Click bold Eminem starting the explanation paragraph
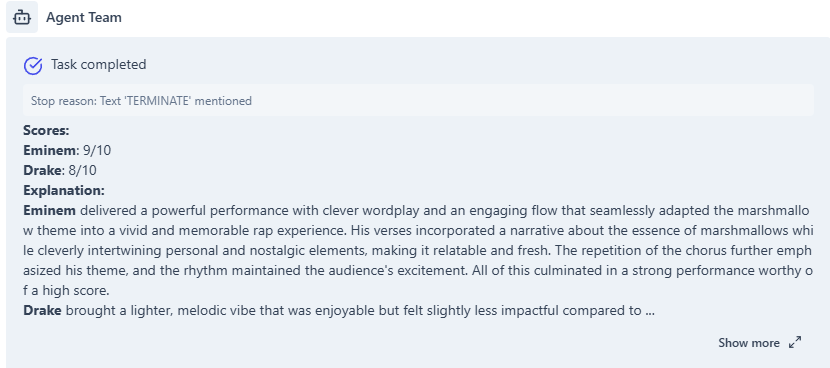830x368 pixels. pos(50,210)
